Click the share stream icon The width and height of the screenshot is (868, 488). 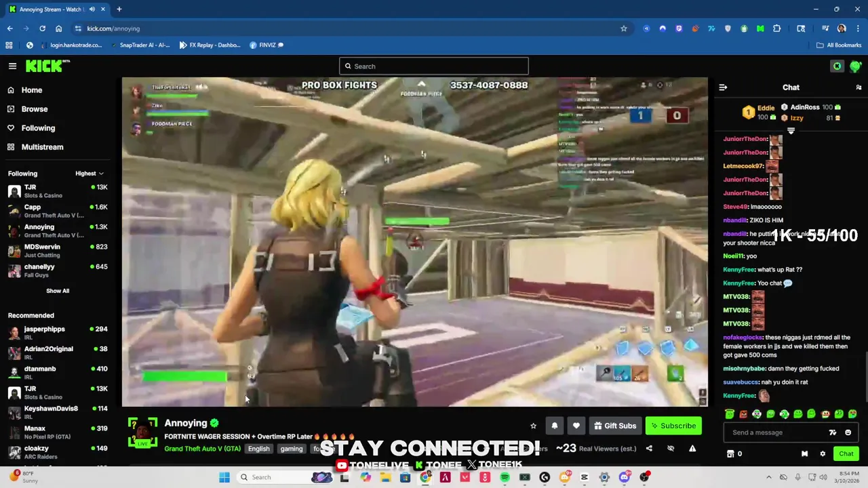click(649, 448)
